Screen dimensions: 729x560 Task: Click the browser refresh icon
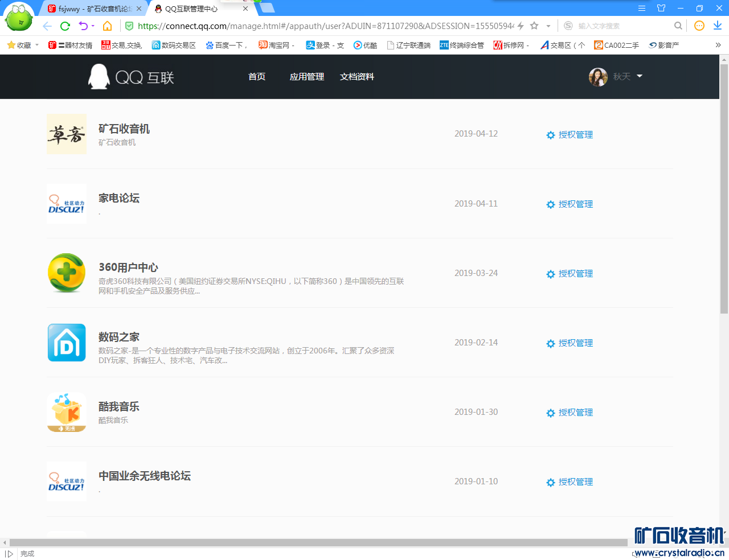coord(65,26)
